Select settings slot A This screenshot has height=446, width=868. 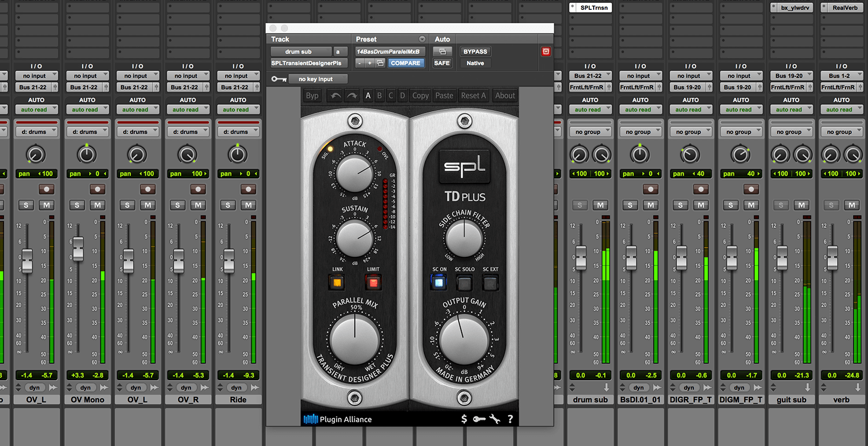368,96
